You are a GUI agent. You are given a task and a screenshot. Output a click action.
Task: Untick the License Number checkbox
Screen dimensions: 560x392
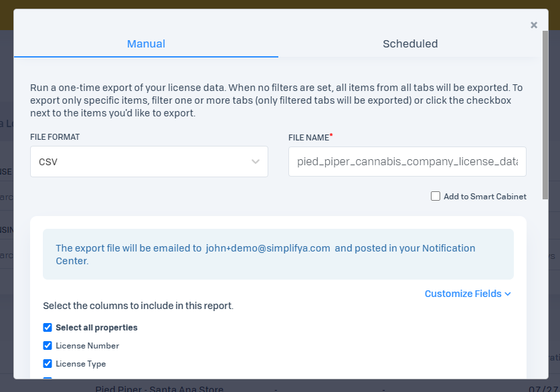click(x=48, y=346)
